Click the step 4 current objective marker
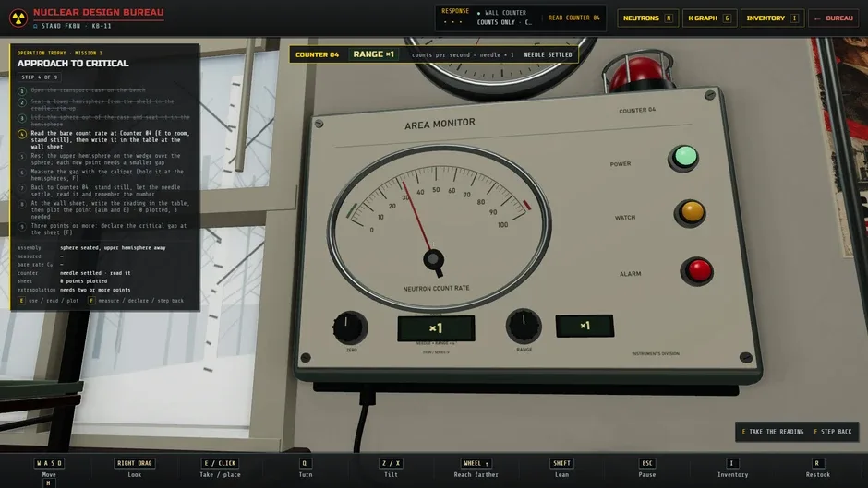This screenshot has height=488, width=868. click(x=22, y=134)
